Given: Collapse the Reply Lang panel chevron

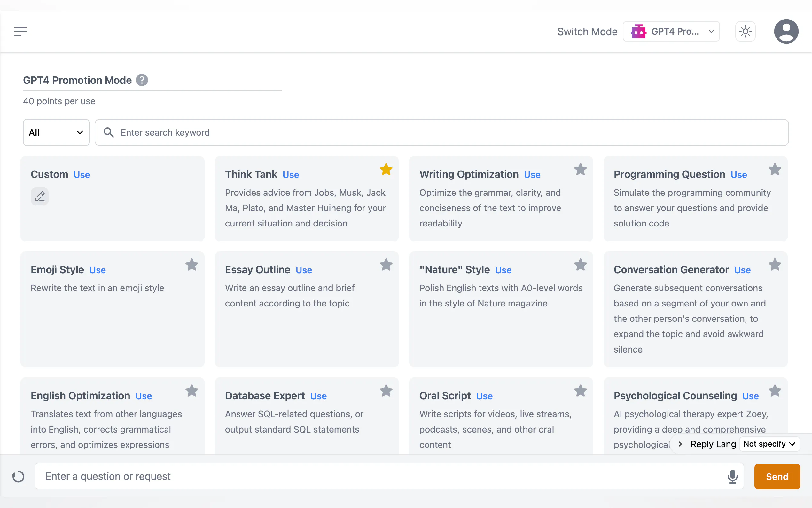Looking at the screenshot, I should point(680,444).
